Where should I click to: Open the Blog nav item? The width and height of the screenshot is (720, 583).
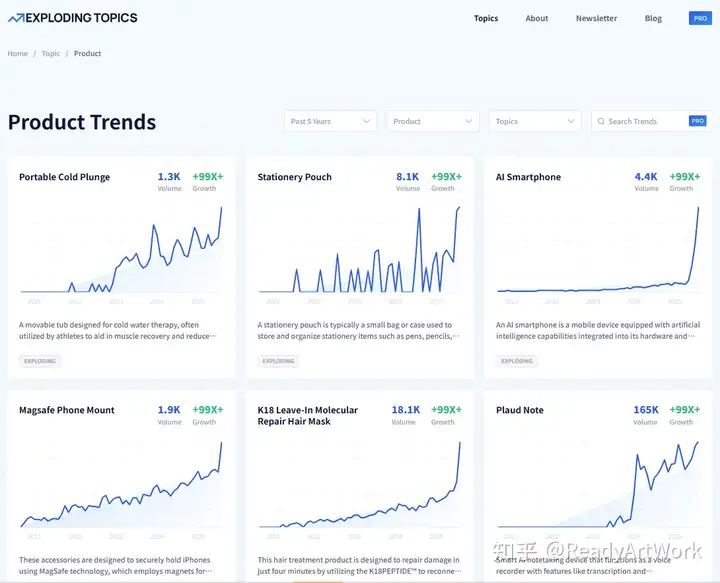[653, 18]
